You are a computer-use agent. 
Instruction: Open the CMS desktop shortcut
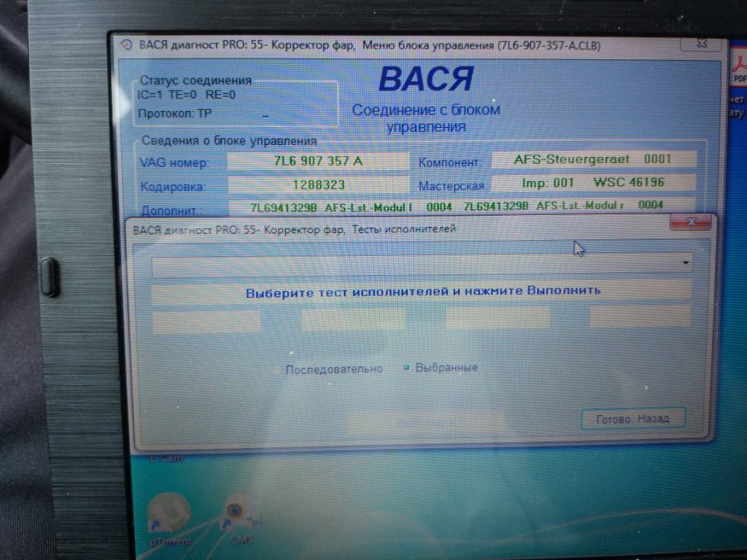tap(241, 518)
